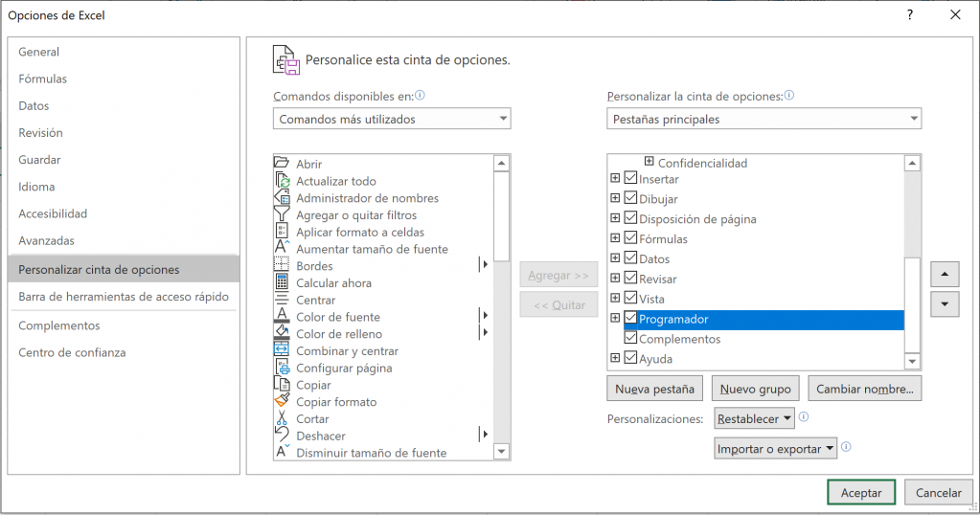The height and width of the screenshot is (515, 980).
Task: Click the Nueva pestaña button
Action: point(654,389)
